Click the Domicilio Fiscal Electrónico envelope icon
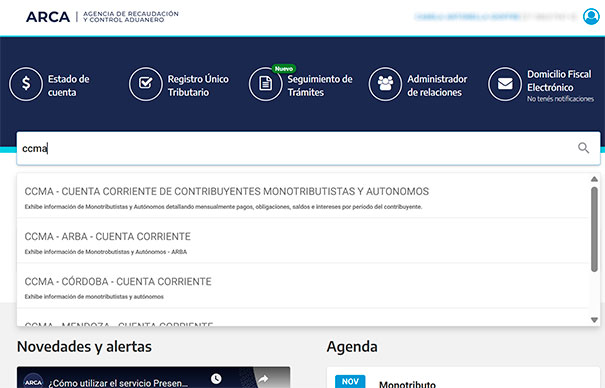 coord(505,84)
